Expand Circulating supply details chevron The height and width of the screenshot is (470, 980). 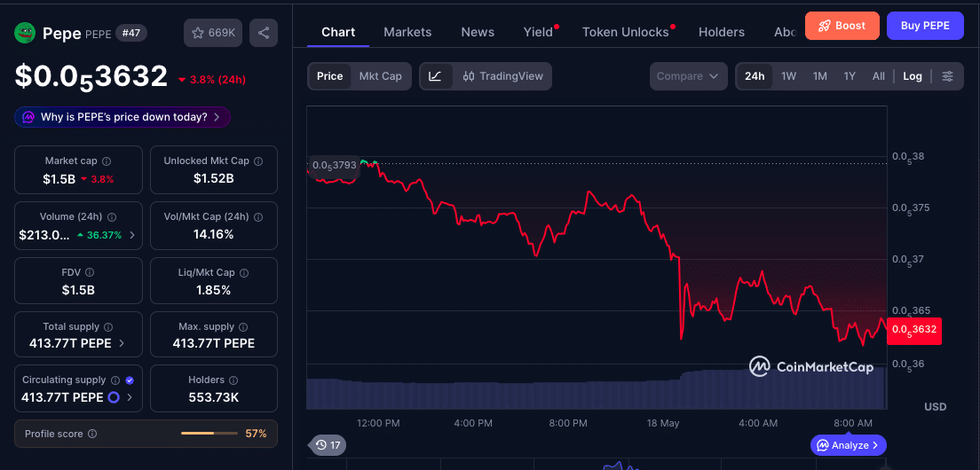pyautogui.click(x=130, y=397)
